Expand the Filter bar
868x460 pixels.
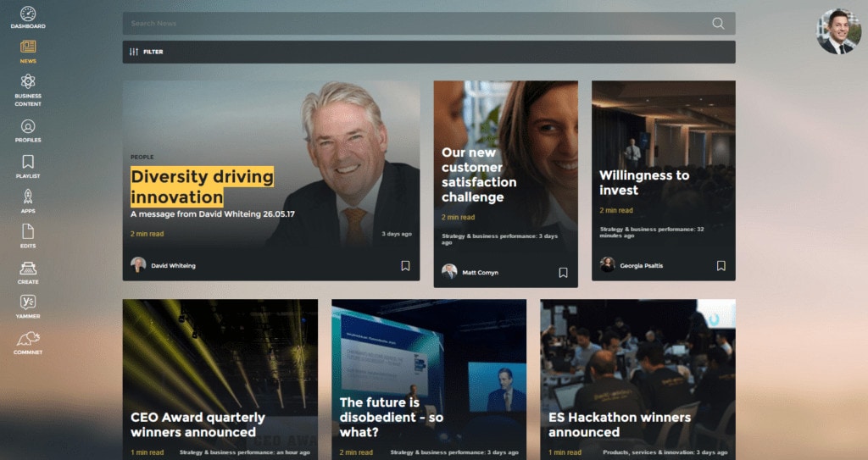tap(429, 52)
